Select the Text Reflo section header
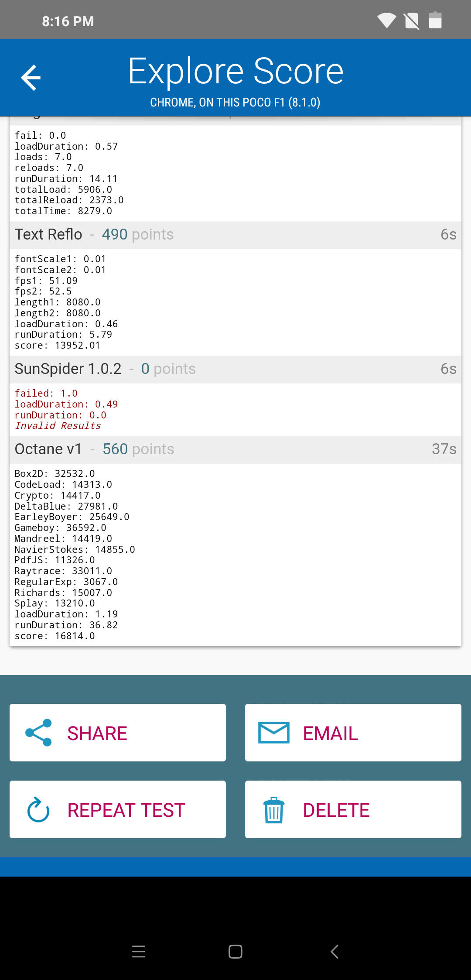The height and width of the screenshot is (980, 471). 235,235
